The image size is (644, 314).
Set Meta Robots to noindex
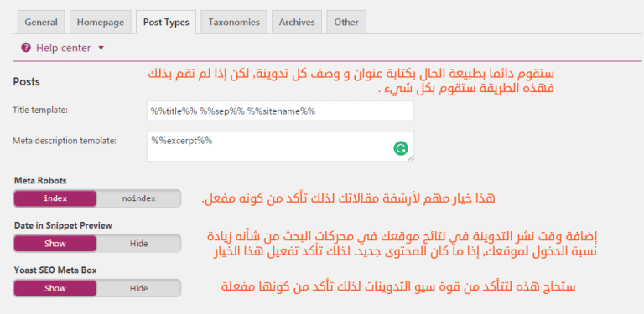[x=139, y=198]
